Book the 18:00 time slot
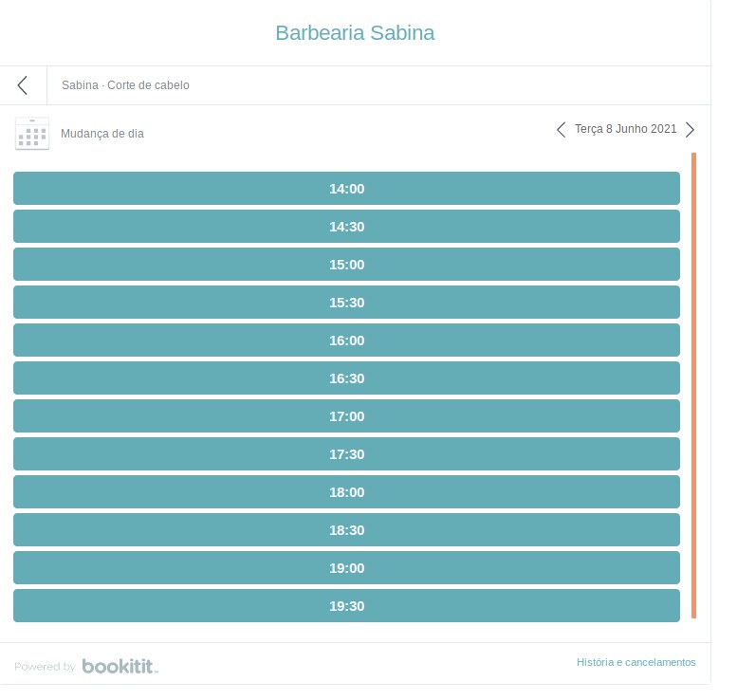The height and width of the screenshot is (700, 737). click(x=346, y=492)
